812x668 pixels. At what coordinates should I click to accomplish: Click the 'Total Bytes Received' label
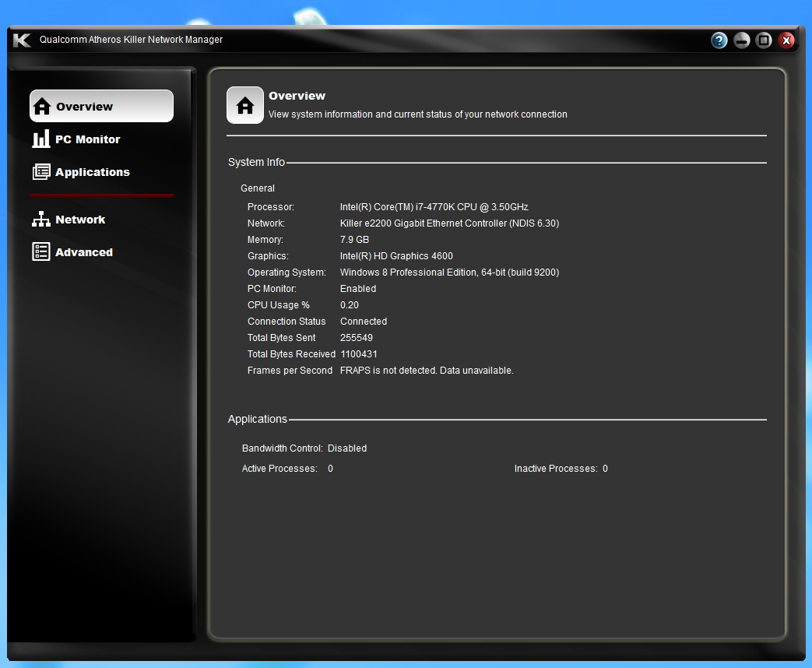(291, 354)
